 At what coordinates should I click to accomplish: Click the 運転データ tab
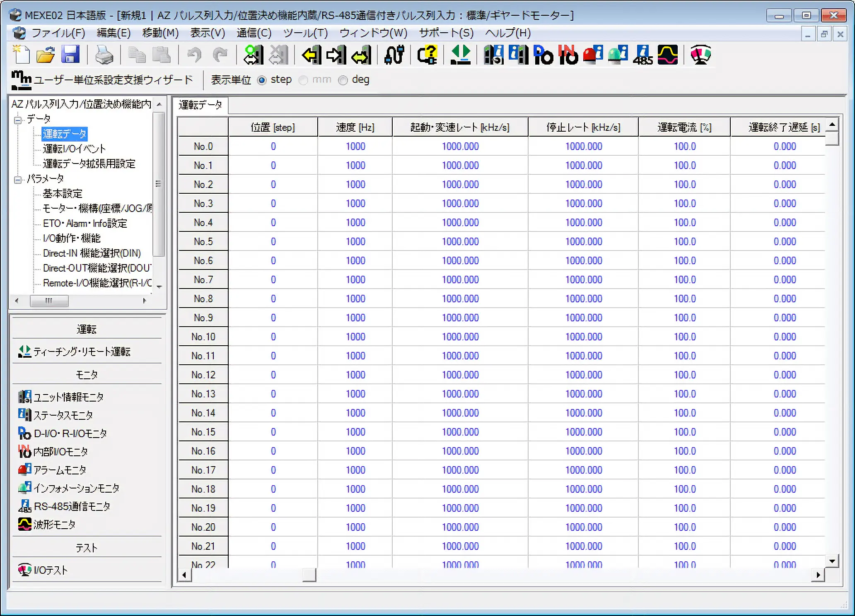point(201,105)
